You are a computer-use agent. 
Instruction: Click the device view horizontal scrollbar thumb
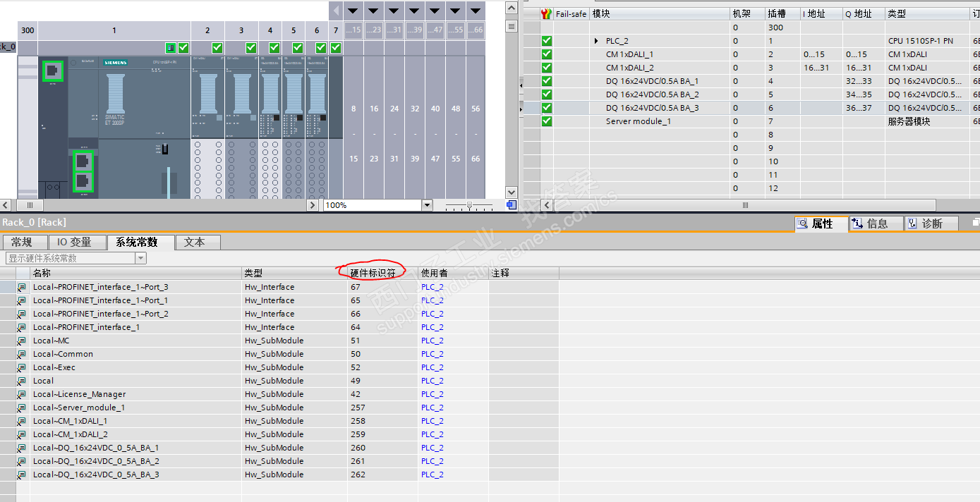click(x=30, y=205)
